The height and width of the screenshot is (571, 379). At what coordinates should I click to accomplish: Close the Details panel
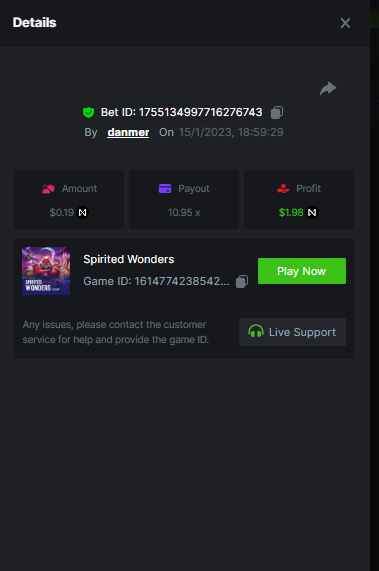(x=345, y=23)
